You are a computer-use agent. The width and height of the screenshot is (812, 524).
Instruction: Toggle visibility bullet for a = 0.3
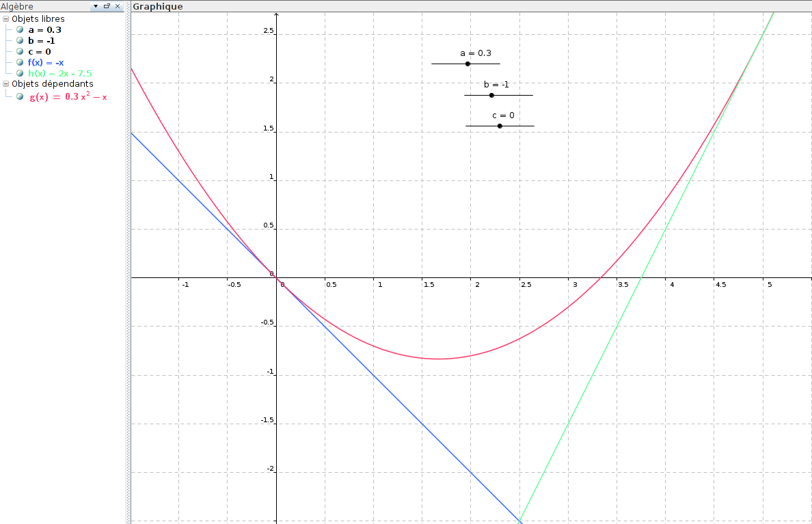coord(21,30)
